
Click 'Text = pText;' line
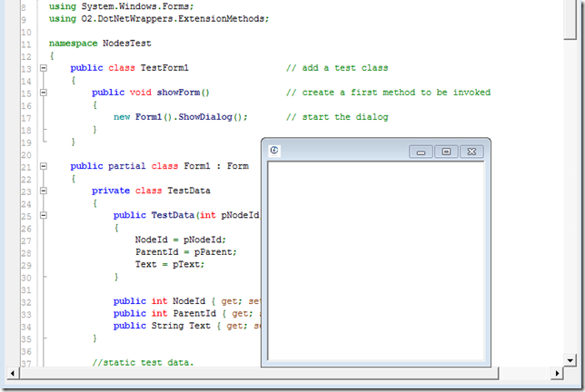coord(170,265)
